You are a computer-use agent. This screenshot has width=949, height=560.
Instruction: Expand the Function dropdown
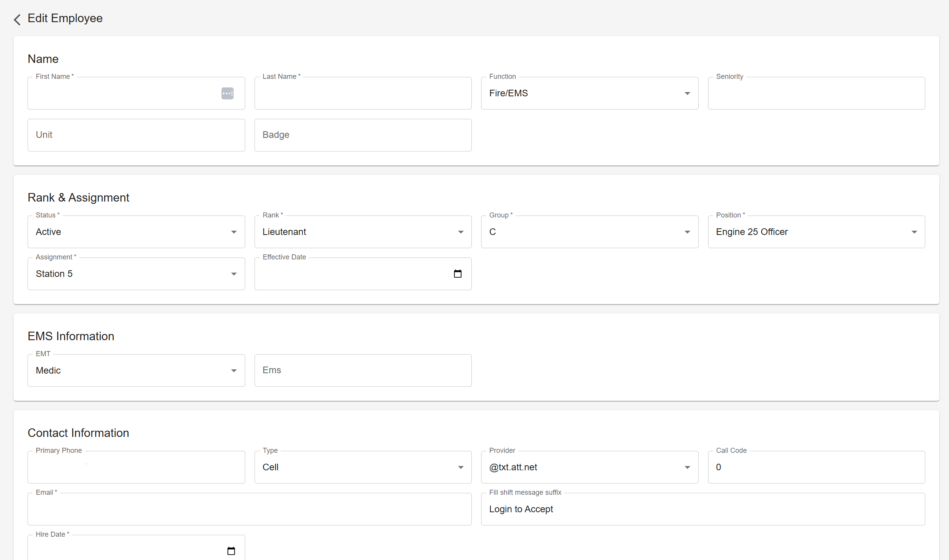point(687,93)
